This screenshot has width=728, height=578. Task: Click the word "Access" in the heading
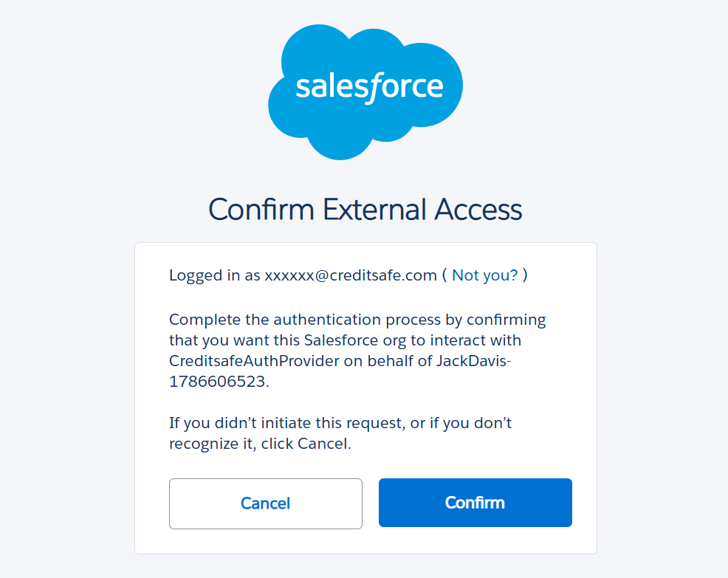478,210
